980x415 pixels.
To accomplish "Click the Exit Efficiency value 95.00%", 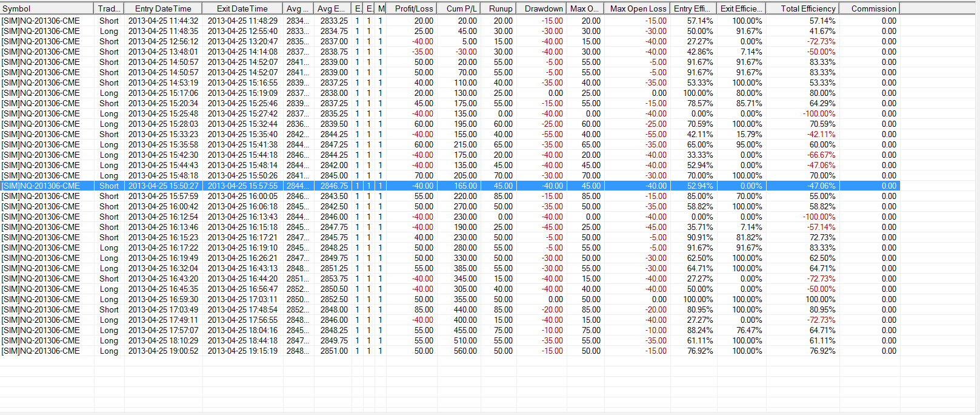I will 749,144.
